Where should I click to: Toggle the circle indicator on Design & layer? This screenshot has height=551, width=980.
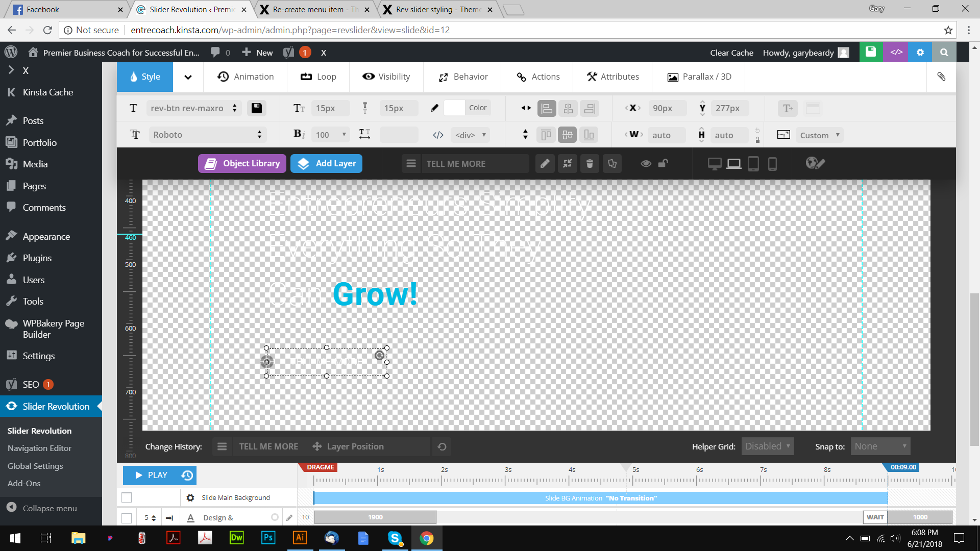pos(275,517)
